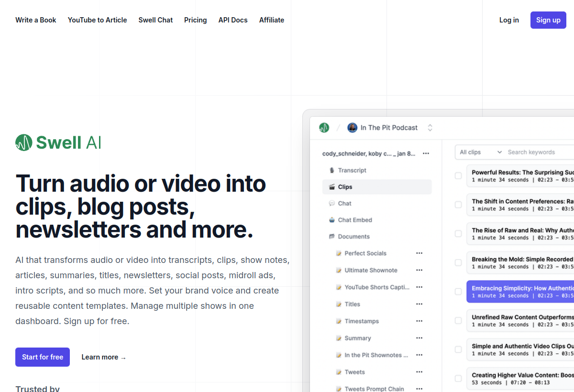Click the In the Pit Shownotes memo icon
Image resolution: width=574 pixels, height=392 pixels.
pyautogui.click(x=339, y=355)
